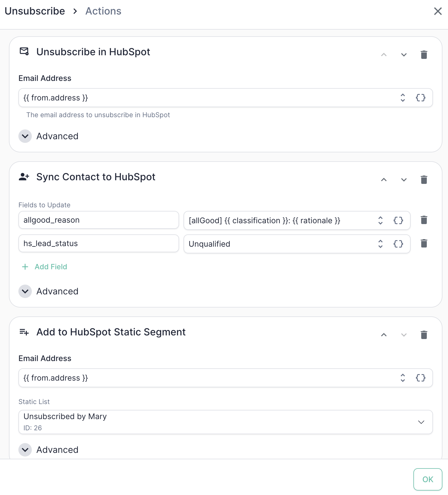Image resolution: width=448 pixels, height=495 pixels.
Task: Insert variable into Unsubscribe email address
Action: click(420, 98)
